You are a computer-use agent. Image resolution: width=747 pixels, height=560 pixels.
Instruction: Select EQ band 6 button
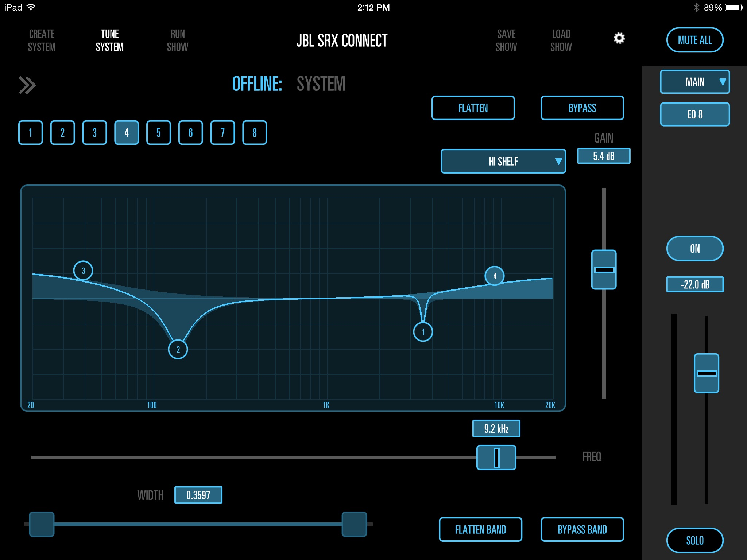[190, 133]
